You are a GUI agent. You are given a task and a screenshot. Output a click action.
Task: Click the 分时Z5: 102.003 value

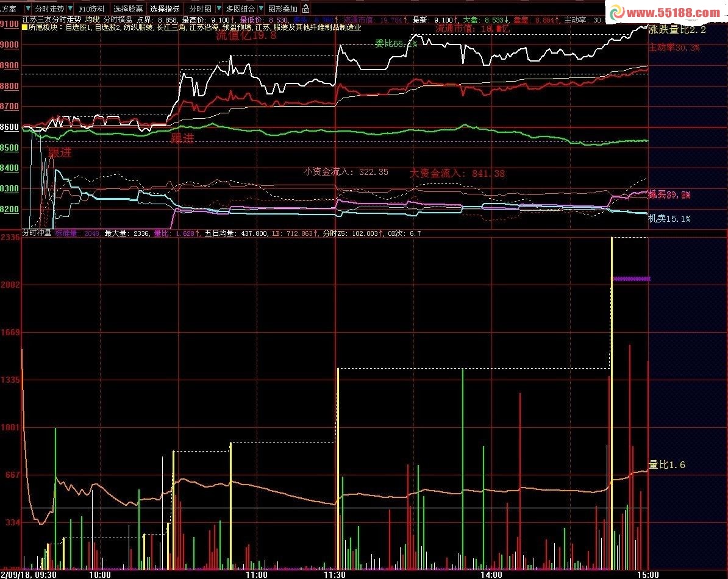(x=353, y=233)
